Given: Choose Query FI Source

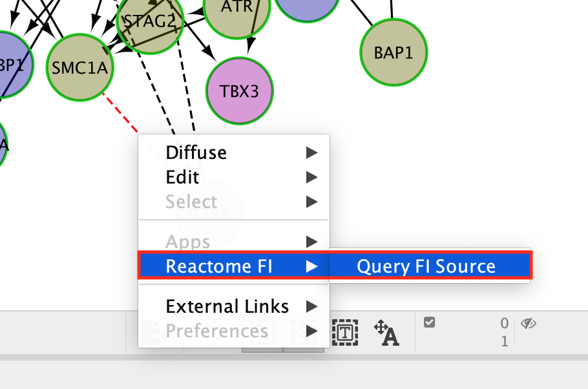Looking at the screenshot, I should (426, 266).
